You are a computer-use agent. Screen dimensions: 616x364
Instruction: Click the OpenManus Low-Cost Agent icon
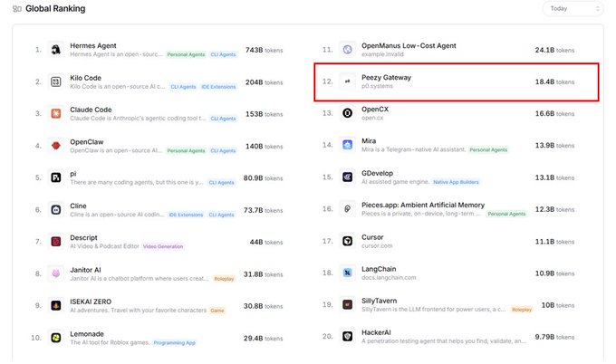(x=347, y=50)
